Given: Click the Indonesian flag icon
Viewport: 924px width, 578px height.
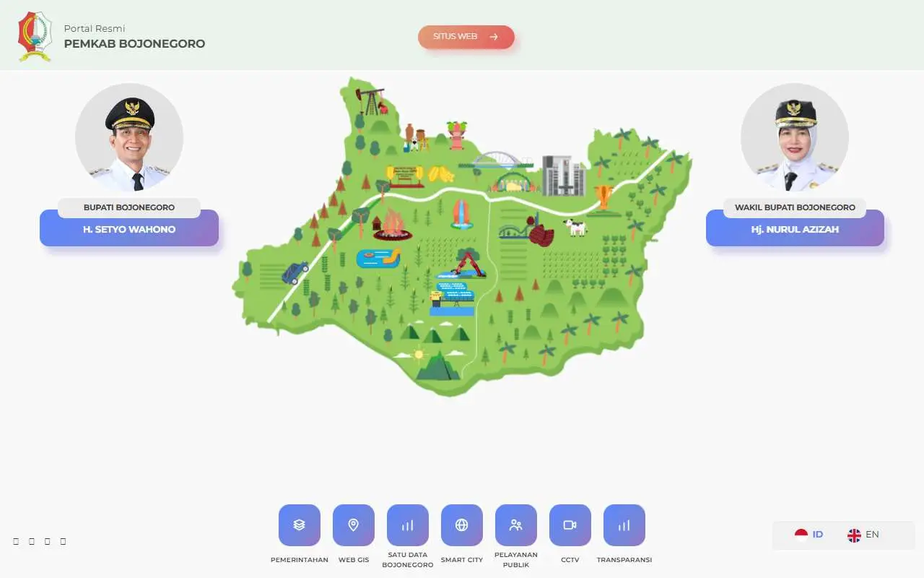Looking at the screenshot, I should tap(801, 535).
